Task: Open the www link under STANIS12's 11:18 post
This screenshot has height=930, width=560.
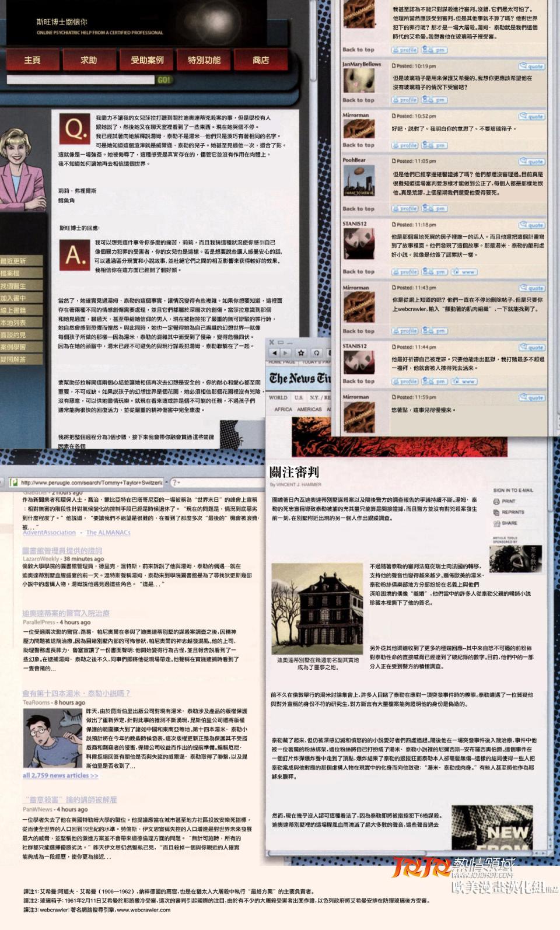Action: [465, 272]
